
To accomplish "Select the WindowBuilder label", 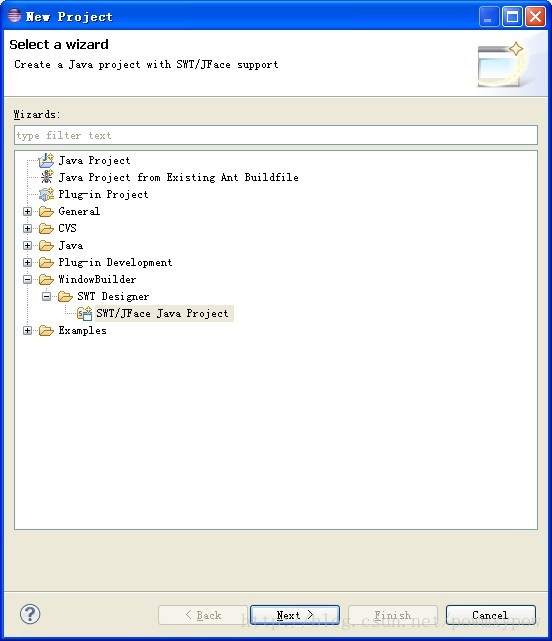I will [x=97, y=280].
